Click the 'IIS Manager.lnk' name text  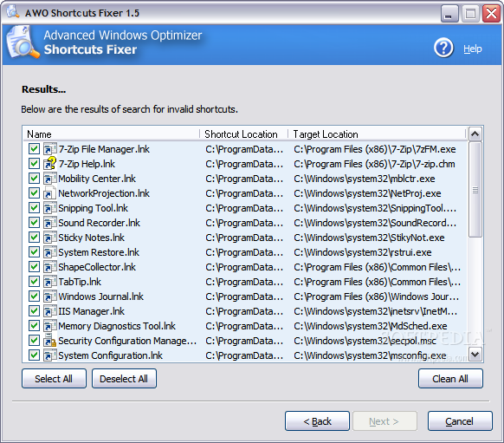pos(91,311)
